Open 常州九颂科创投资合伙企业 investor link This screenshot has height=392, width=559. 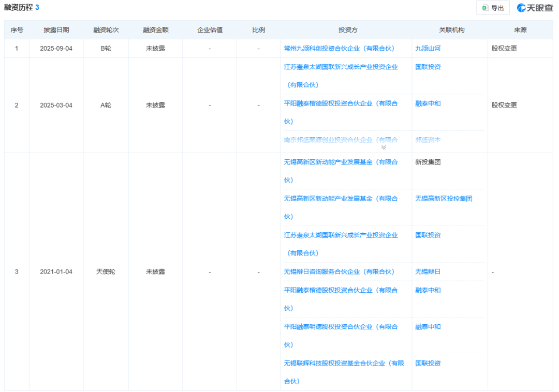pyautogui.click(x=339, y=49)
